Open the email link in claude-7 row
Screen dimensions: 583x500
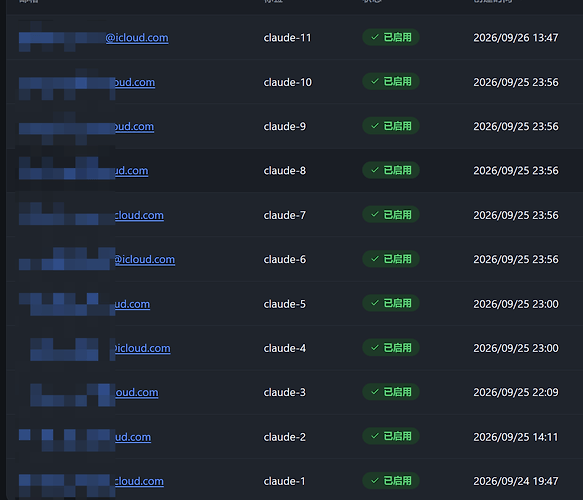pyautogui.click(x=91, y=215)
